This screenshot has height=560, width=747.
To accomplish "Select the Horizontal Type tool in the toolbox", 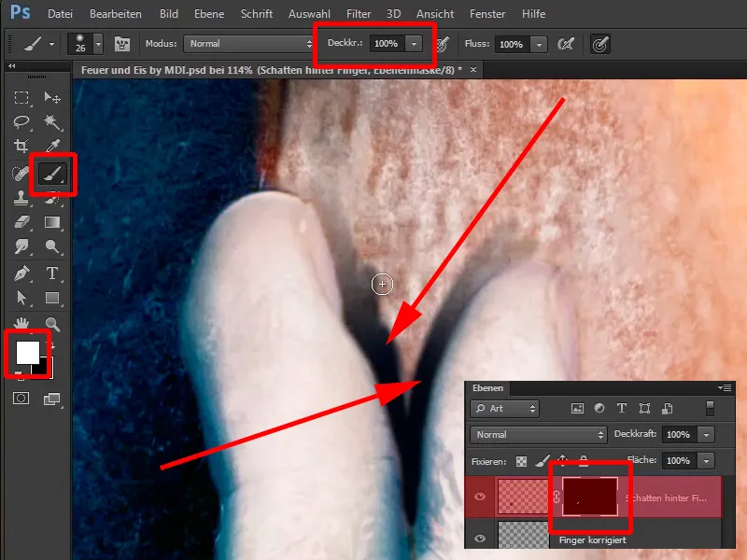I will click(x=52, y=273).
